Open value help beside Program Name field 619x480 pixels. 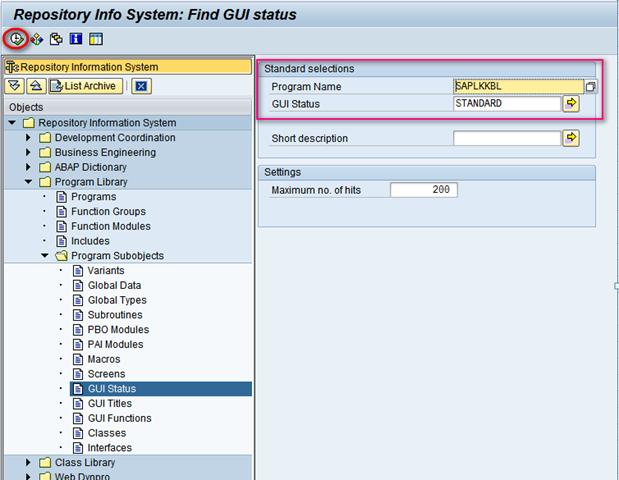[x=591, y=87]
